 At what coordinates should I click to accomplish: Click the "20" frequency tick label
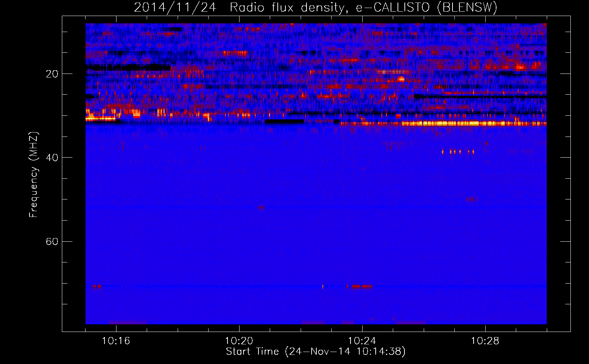[52, 74]
